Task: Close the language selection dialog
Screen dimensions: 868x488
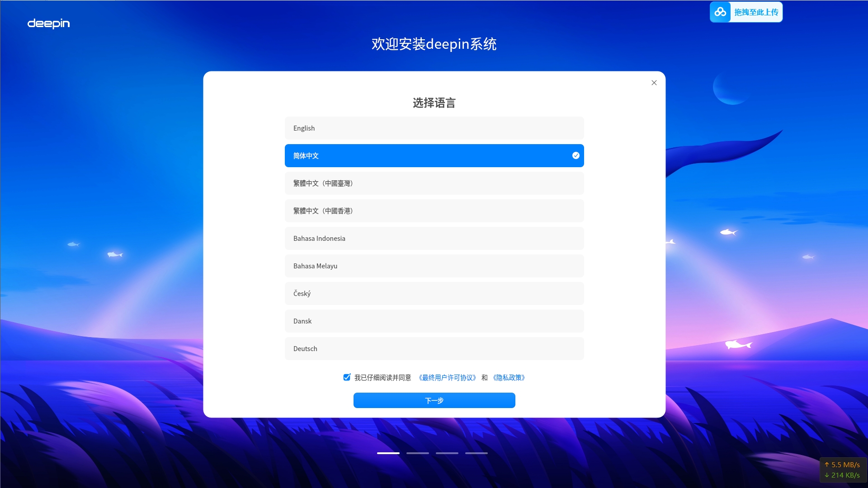Action: pyautogui.click(x=654, y=83)
